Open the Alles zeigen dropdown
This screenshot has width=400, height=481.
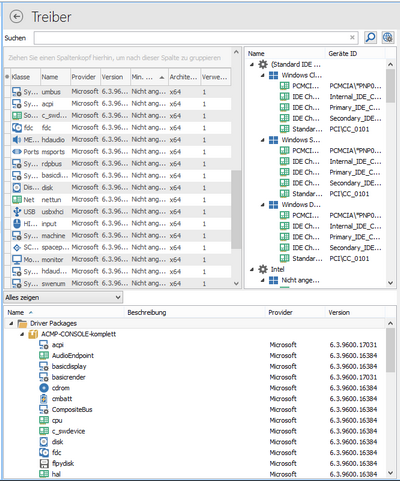(x=63, y=297)
